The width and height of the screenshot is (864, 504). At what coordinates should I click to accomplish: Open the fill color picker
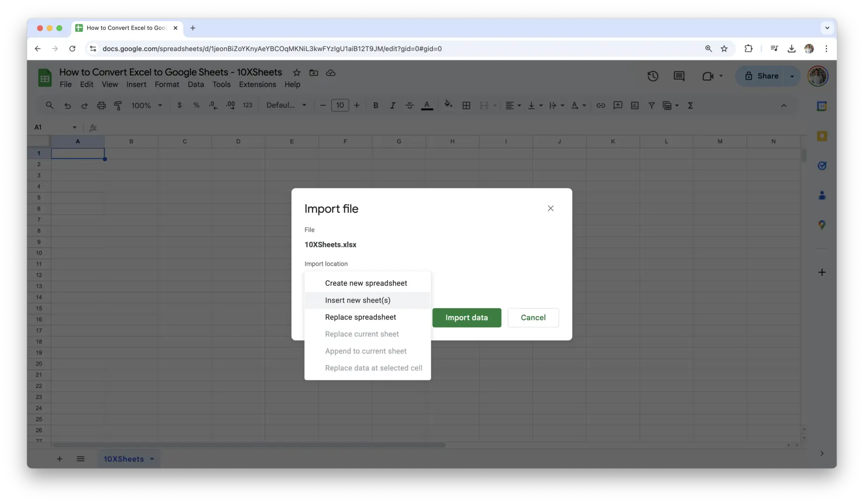(448, 105)
